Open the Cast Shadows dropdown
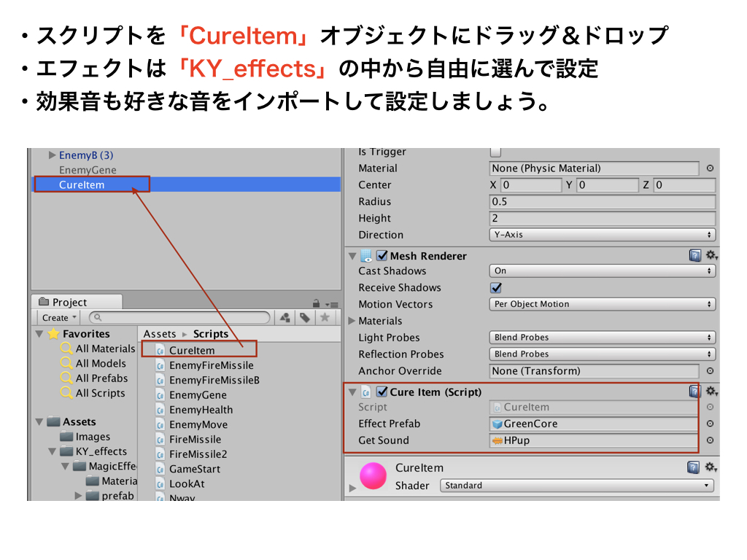Screen dimensions: 747x560 pos(602,271)
